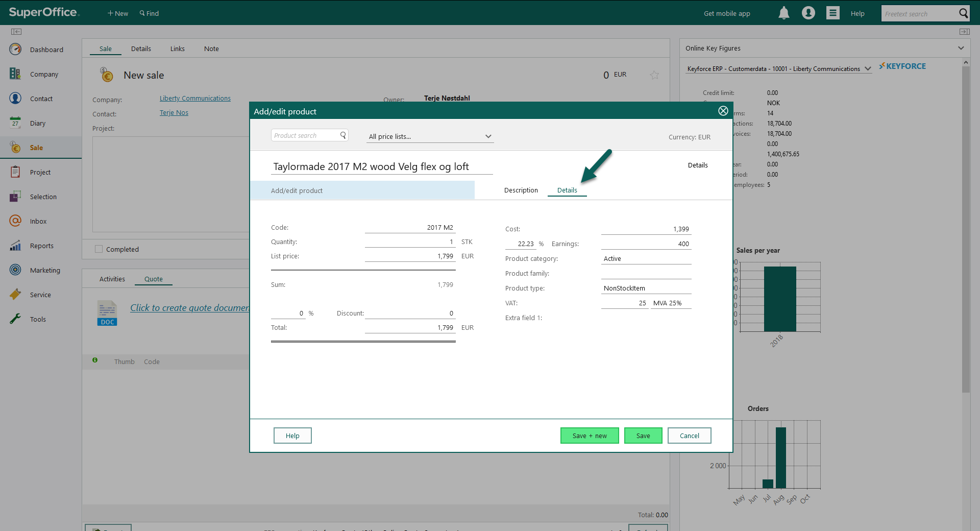Click the List price input field

[410, 256]
